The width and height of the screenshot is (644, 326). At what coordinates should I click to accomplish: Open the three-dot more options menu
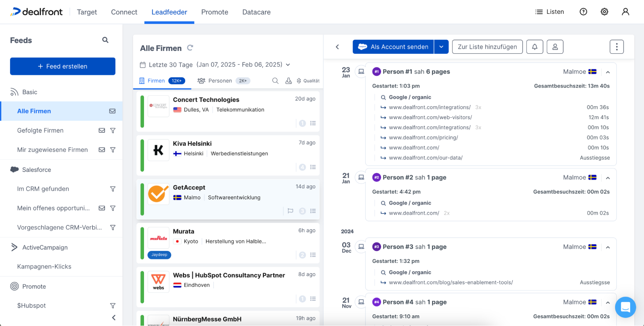point(617,47)
